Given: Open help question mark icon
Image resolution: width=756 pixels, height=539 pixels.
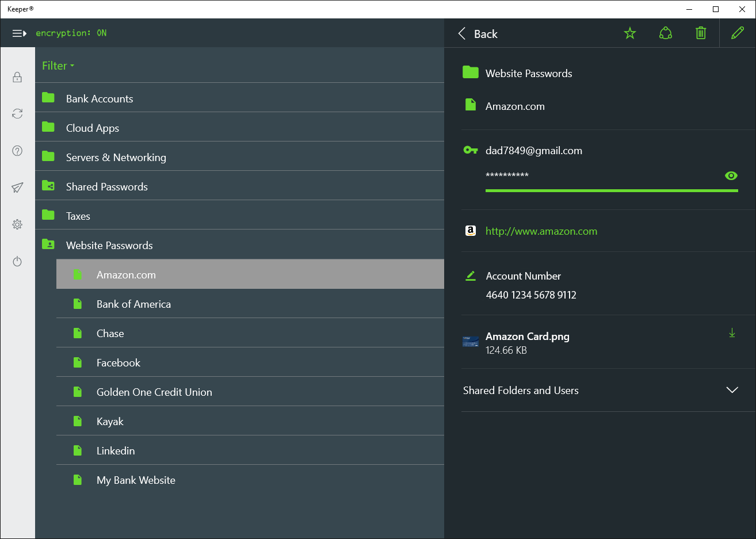Looking at the screenshot, I should [17, 151].
